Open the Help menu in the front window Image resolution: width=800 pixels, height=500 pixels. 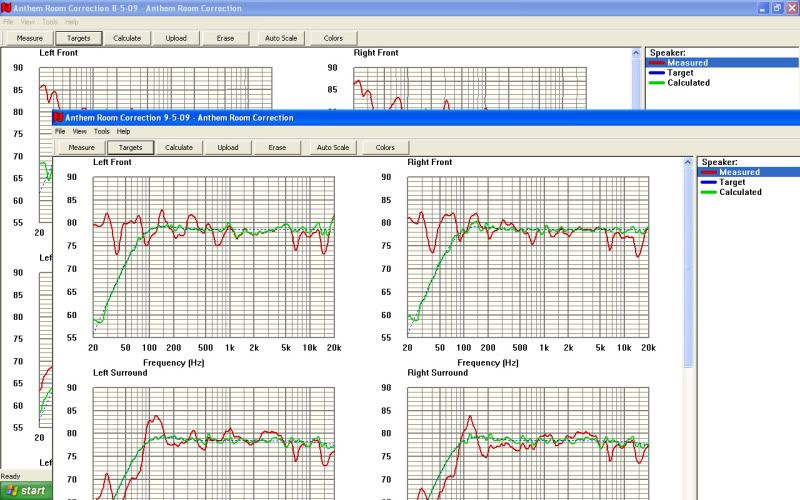[x=123, y=131]
